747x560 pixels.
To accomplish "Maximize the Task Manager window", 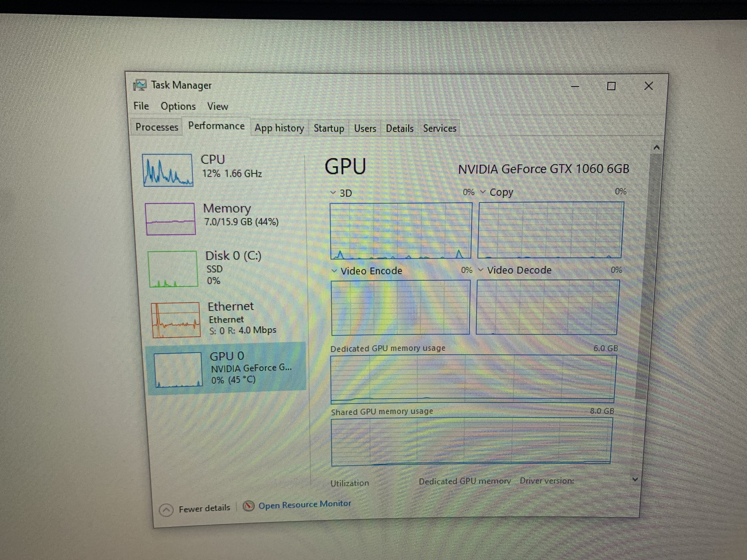I will [611, 86].
